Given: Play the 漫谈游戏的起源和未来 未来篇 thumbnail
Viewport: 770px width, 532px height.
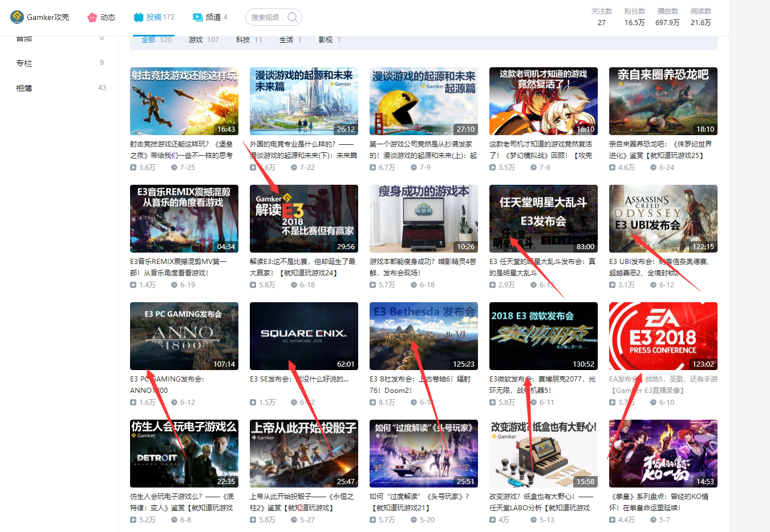Looking at the screenshot, I should tap(304, 101).
